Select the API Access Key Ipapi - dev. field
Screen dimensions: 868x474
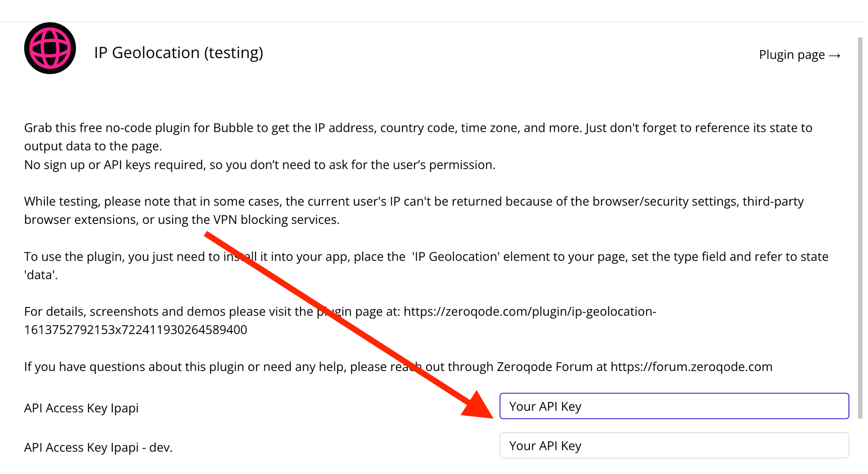coord(674,446)
